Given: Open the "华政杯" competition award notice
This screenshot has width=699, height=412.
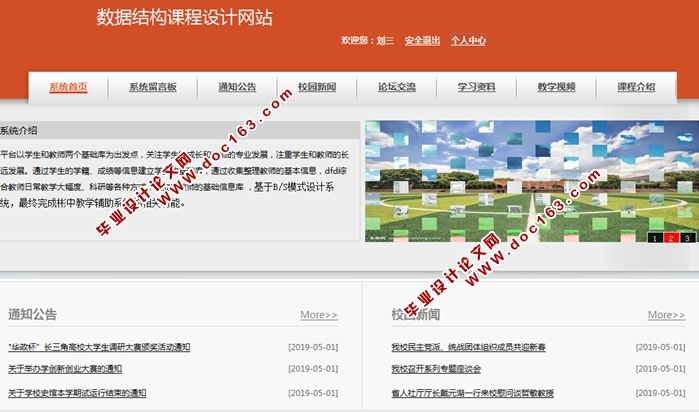Looking at the screenshot, I should pos(99,347).
